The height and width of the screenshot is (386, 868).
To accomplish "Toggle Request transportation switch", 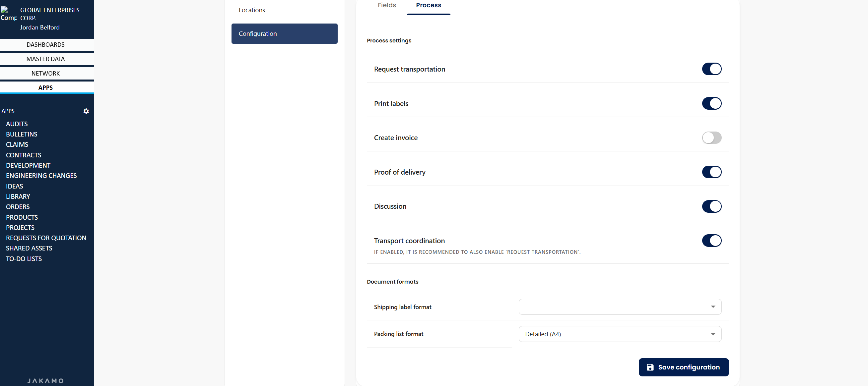I will (711, 69).
